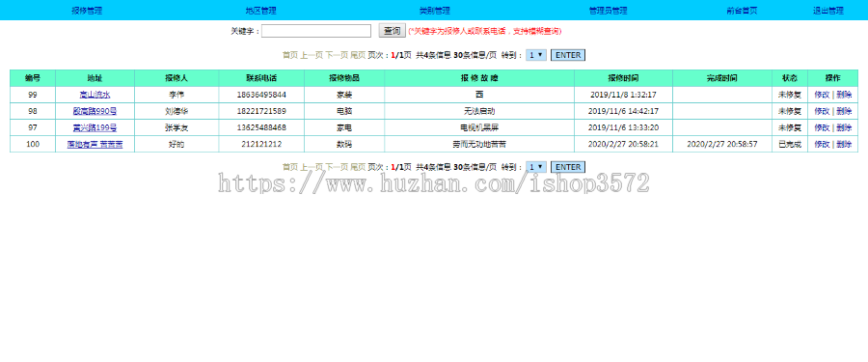Click the 编号 column header
This screenshot has width=868, height=362.
coord(33,78)
